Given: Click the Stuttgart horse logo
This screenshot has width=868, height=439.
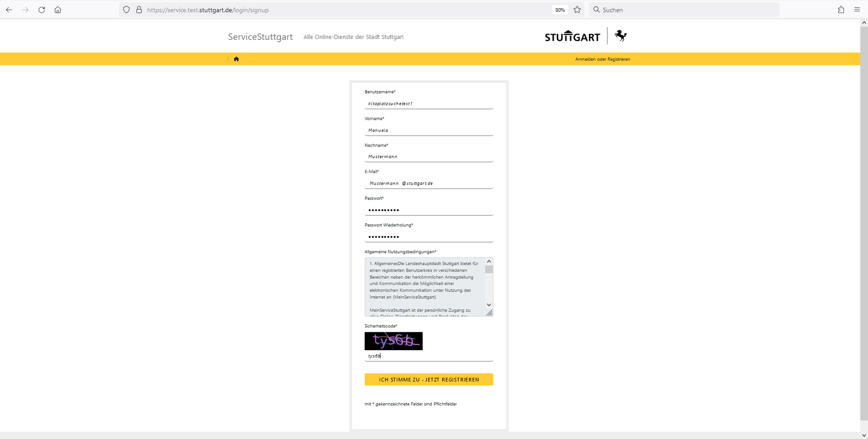Looking at the screenshot, I should [x=621, y=36].
